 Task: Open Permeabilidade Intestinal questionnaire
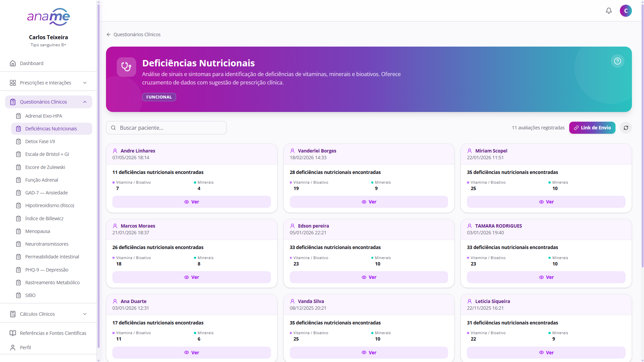coord(52,257)
